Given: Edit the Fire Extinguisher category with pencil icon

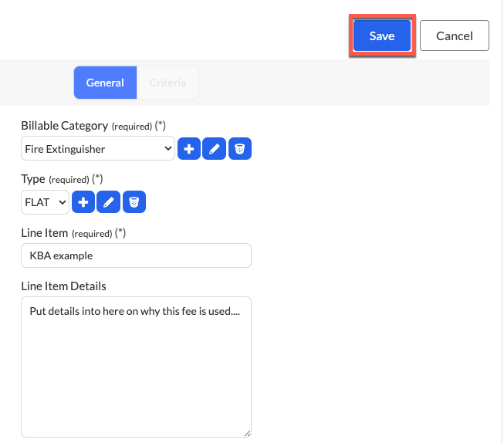Looking at the screenshot, I should pyautogui.click(x=214, y=148).
